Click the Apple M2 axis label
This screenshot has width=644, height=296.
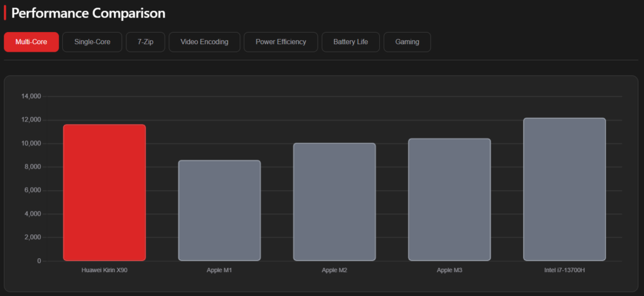pos(335,271)
